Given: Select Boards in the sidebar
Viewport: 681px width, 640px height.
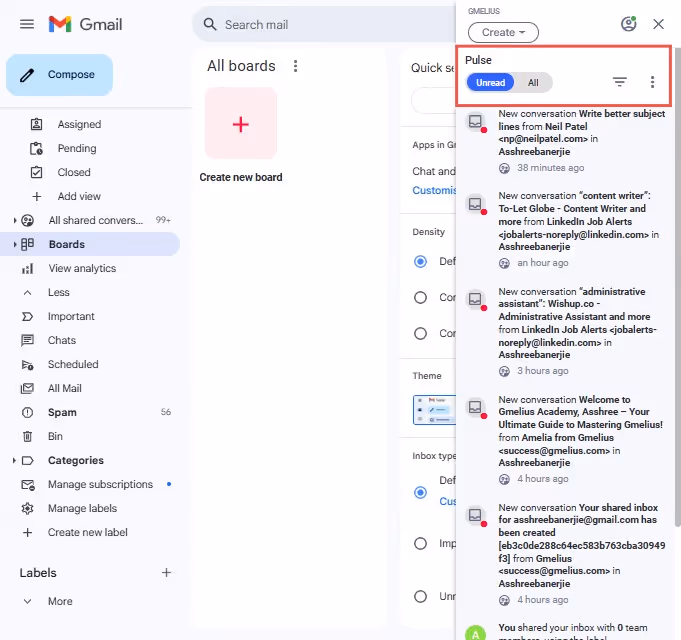Looking at the screenshot, I should 66,244.
